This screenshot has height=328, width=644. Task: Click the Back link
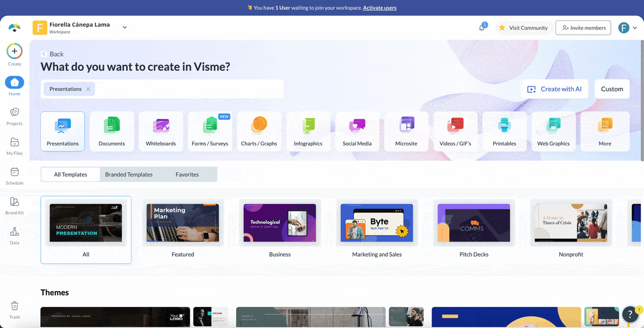click(53, 54)
